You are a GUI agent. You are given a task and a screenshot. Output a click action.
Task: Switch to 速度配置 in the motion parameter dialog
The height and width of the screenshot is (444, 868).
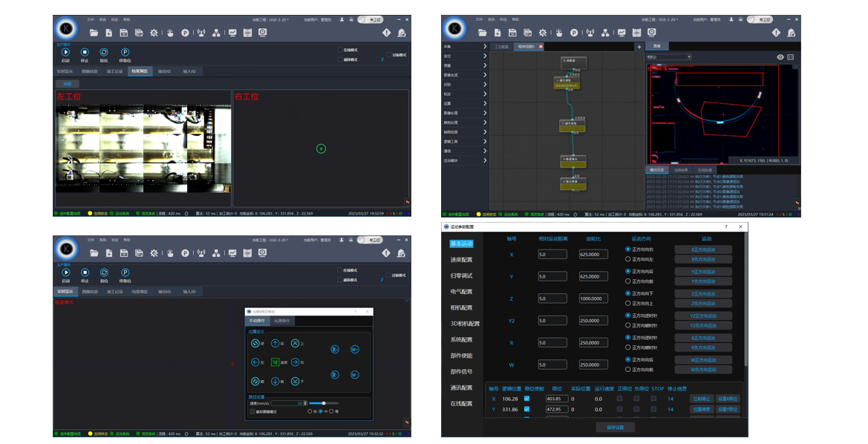[461, 260]
